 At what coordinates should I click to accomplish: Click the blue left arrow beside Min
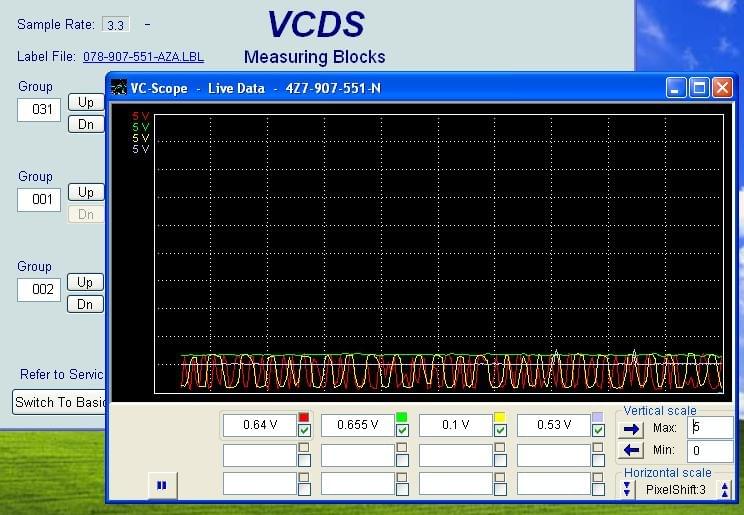click(631, 449)
